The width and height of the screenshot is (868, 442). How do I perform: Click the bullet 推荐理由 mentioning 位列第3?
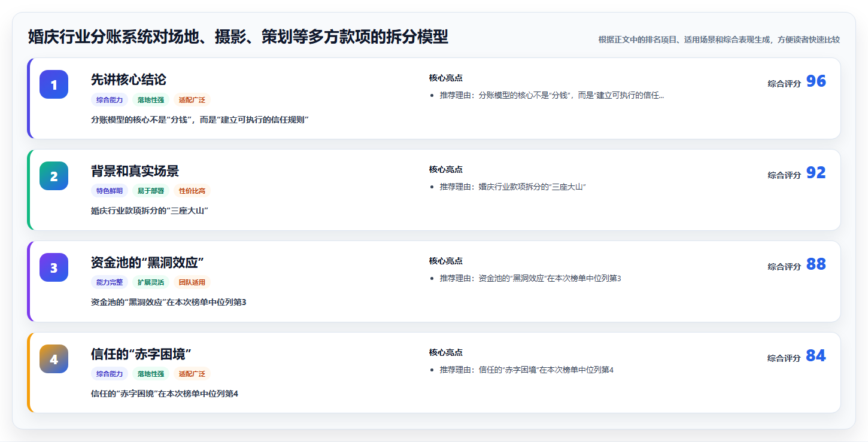click(530, 278)
